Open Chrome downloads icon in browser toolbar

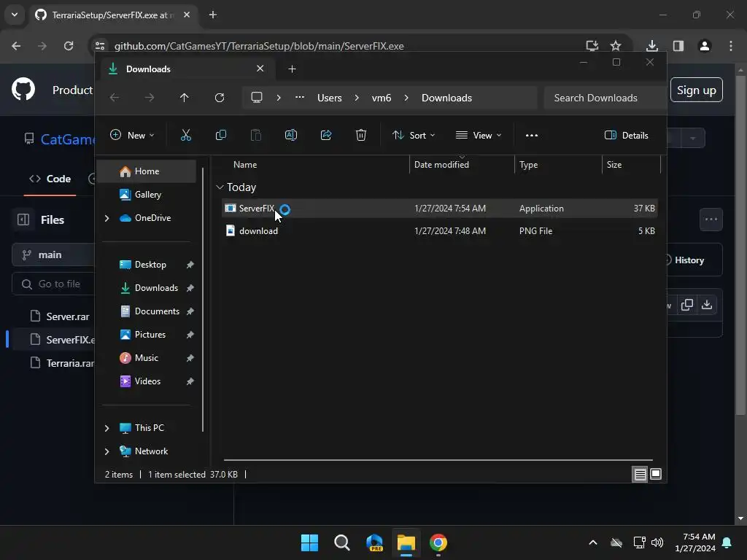[651, 46]
